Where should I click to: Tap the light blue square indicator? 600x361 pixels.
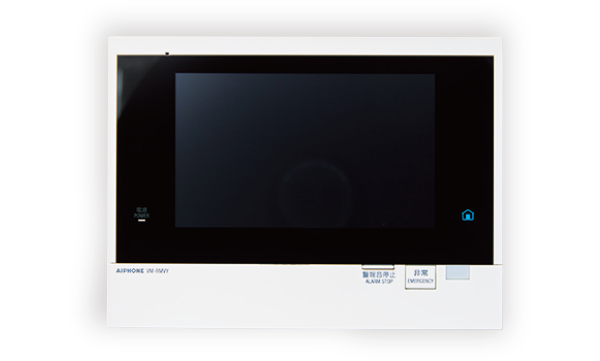pyautogui.click(x=458, y=273)
